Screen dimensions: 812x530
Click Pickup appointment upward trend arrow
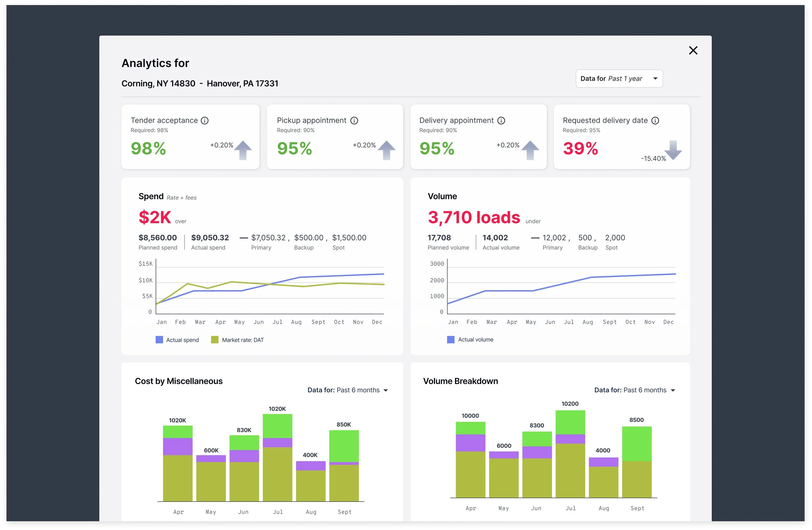(x=387, y=150)
